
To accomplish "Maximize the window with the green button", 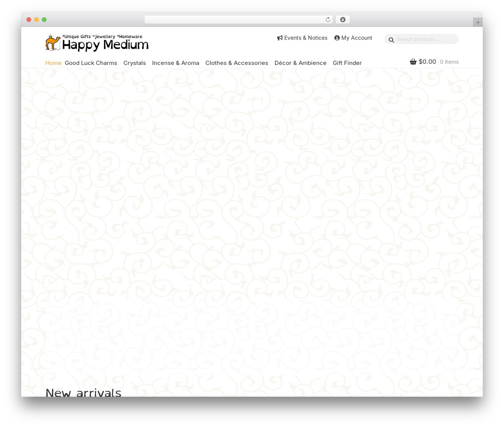I will pos(44,20).
